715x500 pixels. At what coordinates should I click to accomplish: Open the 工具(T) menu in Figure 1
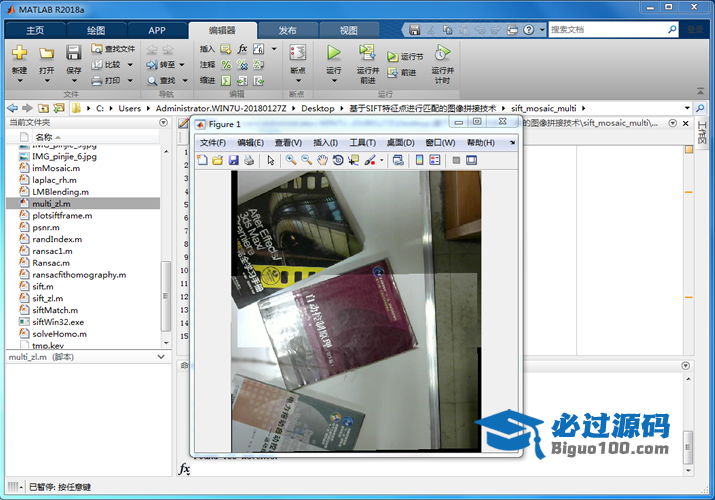click(x=363, y=143)
